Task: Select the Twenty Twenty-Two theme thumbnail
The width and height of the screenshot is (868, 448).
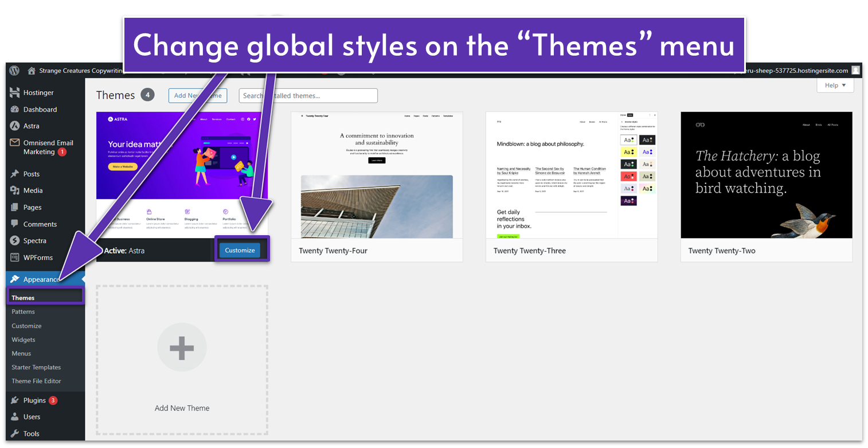Action: (767, 175)
